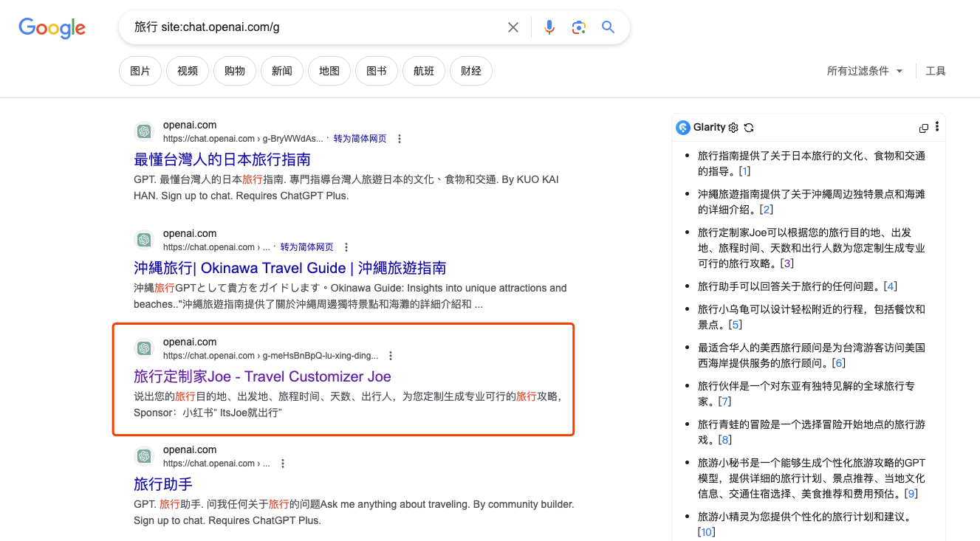980x541 pixels.
Task: Open Glarity citation [5]
Action: point(735,325)
